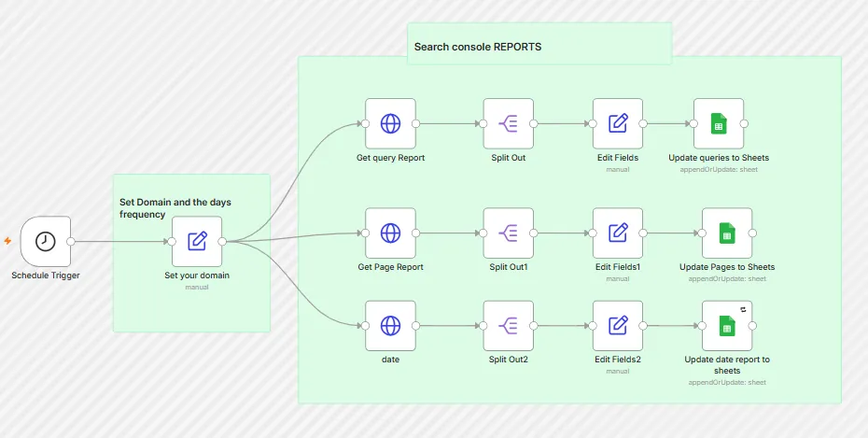Screen dimensions: 868x438
Task: Click the Set your domain input connector
Action: (172, 242)
